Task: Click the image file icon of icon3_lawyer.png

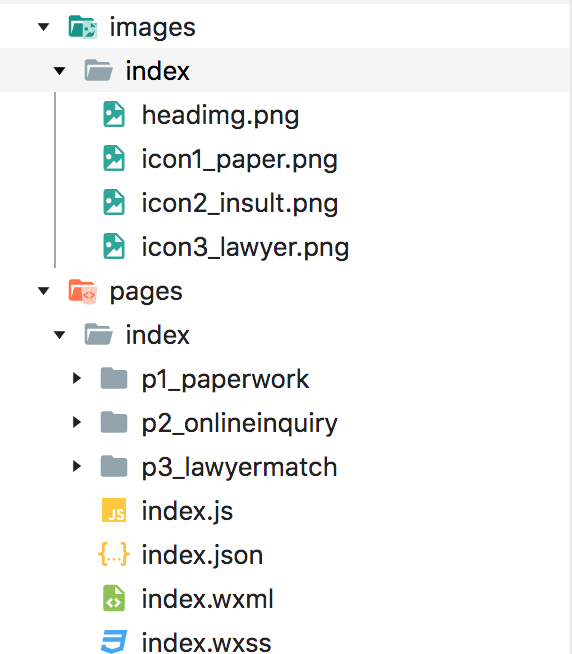Action: (114, 246)
